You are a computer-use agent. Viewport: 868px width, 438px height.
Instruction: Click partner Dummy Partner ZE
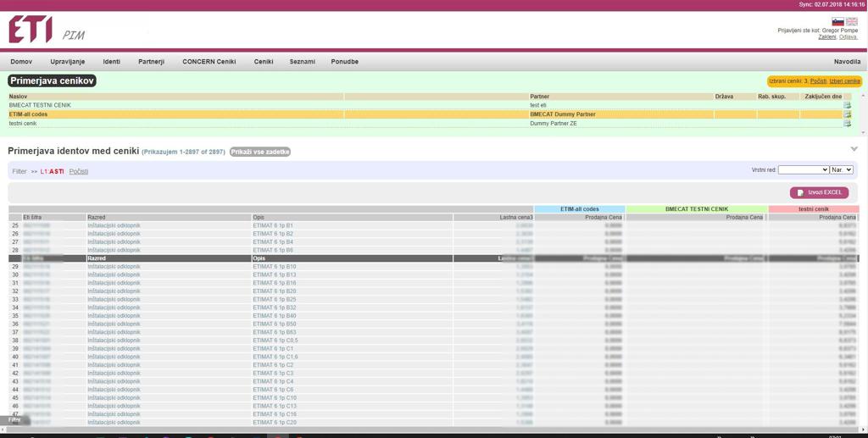click(x=553, y=124)
